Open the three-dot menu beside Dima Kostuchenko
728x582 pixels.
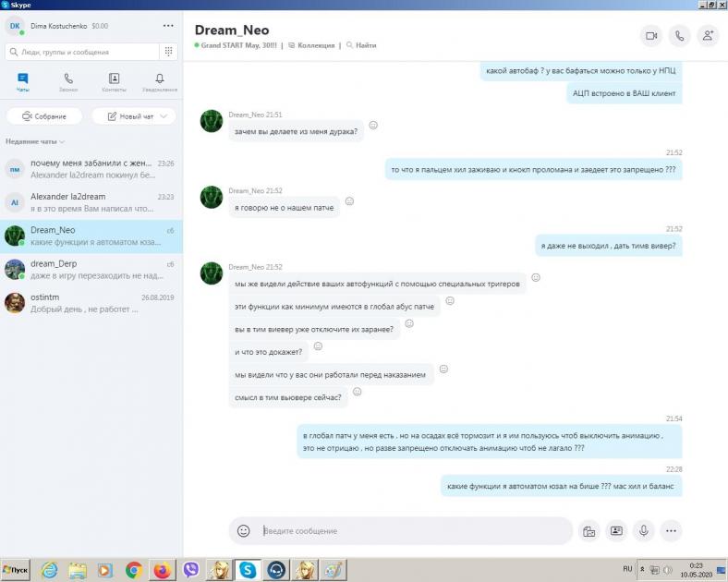click(167, 26)
